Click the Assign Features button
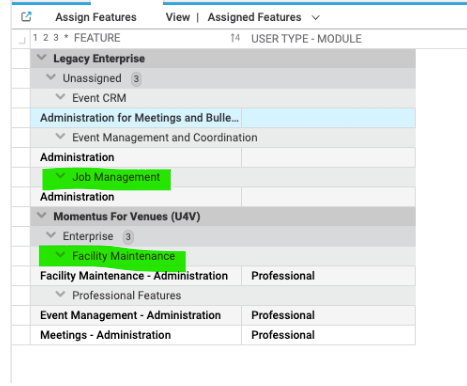Screen dimensions: 467x386 96,17
